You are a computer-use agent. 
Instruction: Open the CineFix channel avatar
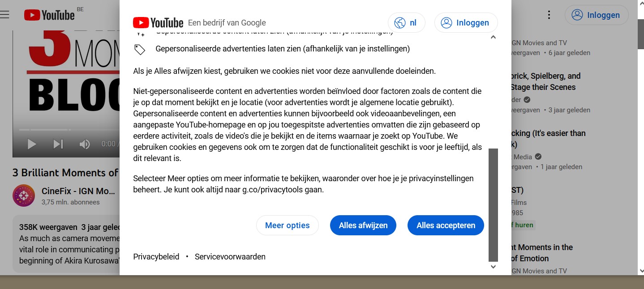[x=24, y=195]
